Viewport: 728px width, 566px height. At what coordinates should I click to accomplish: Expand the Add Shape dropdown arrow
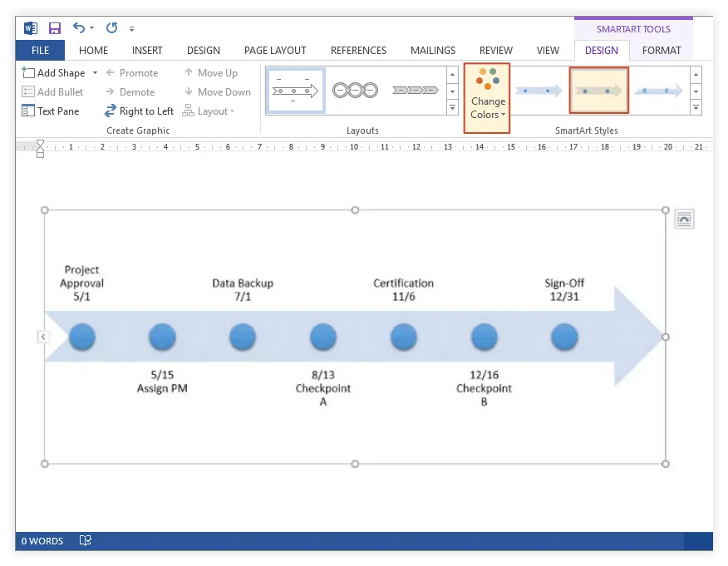coord(95,73)
